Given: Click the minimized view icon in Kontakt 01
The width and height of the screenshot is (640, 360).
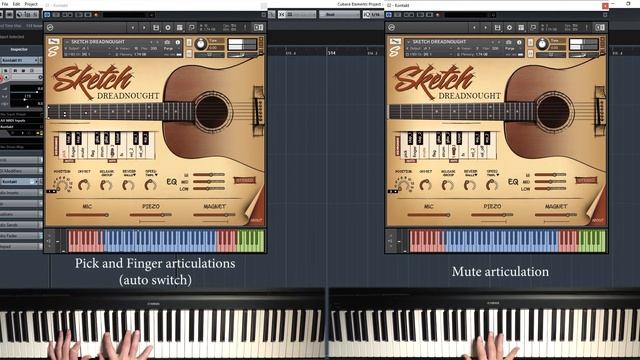Looking at the screenshot, I should [x=191, y=27].
